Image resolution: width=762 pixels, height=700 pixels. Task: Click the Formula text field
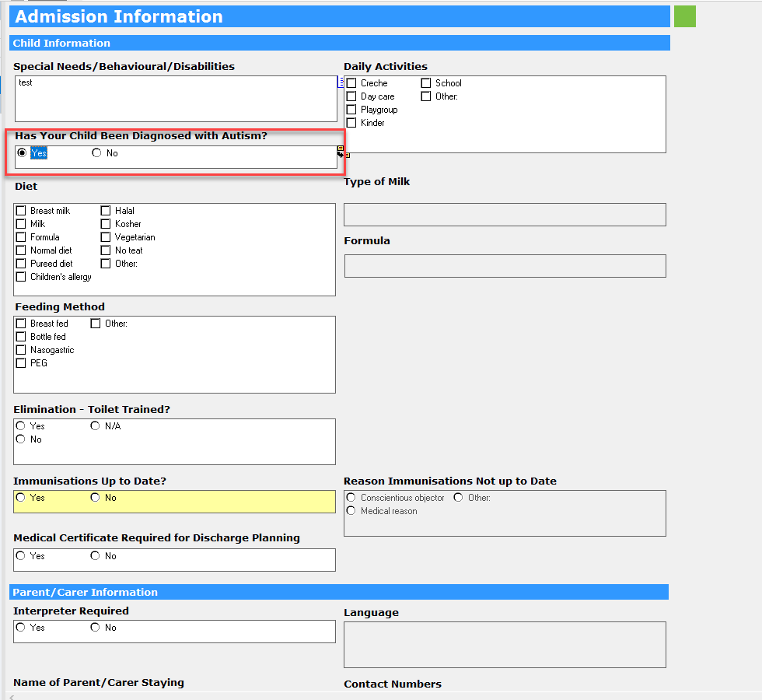tap(505, 266)
